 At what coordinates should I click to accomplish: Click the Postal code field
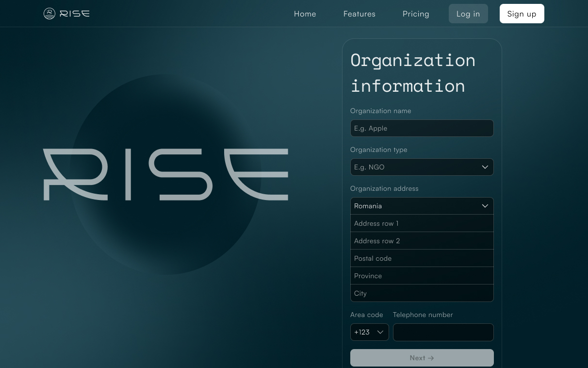point(422,258)
